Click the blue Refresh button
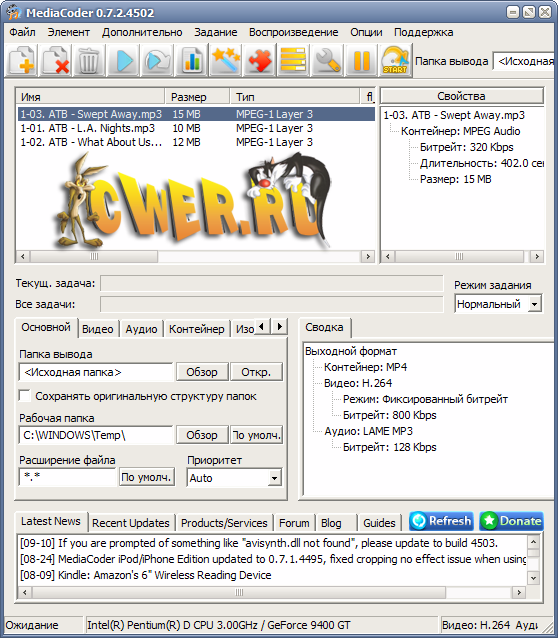 pyautogui.click(x=441, y=521)
